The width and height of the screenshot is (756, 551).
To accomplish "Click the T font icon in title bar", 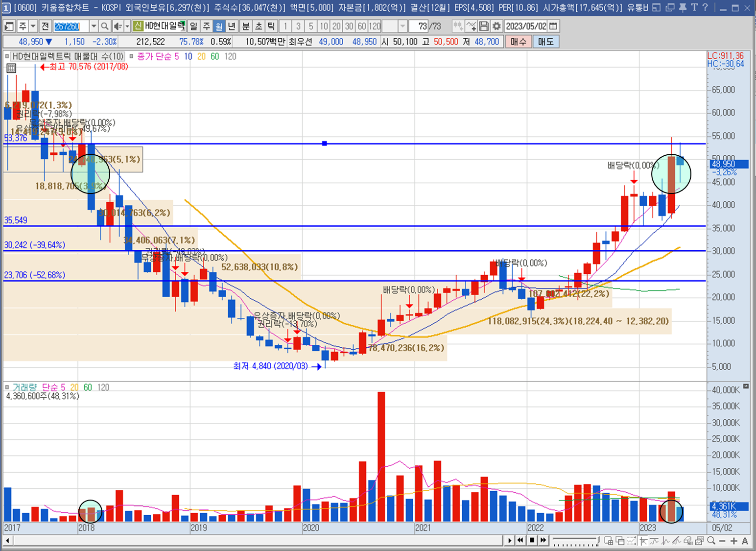I will (694, 7).
